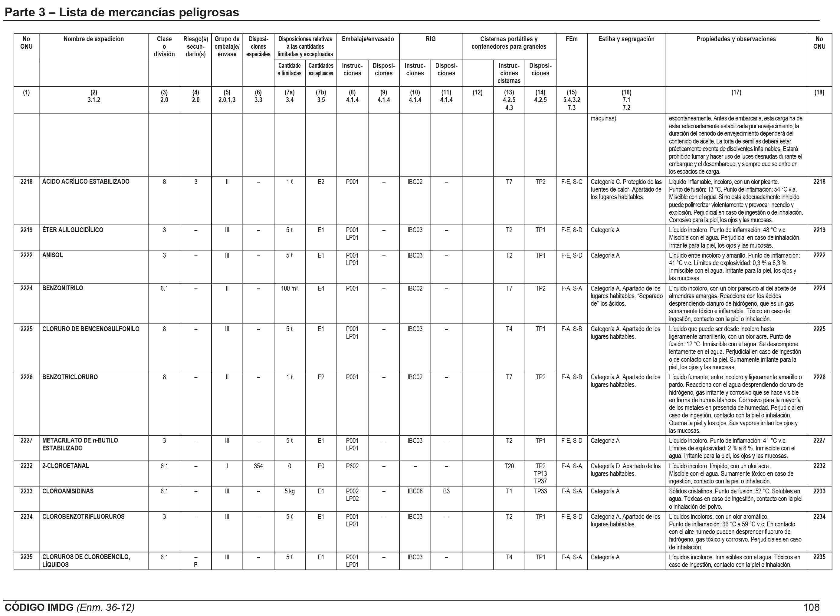Screen dimensions: 840x616
Task: Click the 'ANISOL' shipping name
Action: [53, 255]
